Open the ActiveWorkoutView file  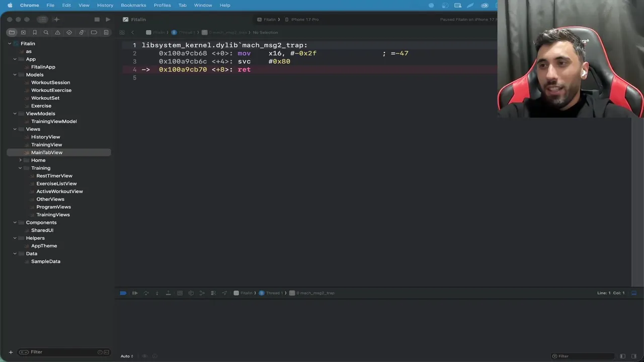click(59, 191)
